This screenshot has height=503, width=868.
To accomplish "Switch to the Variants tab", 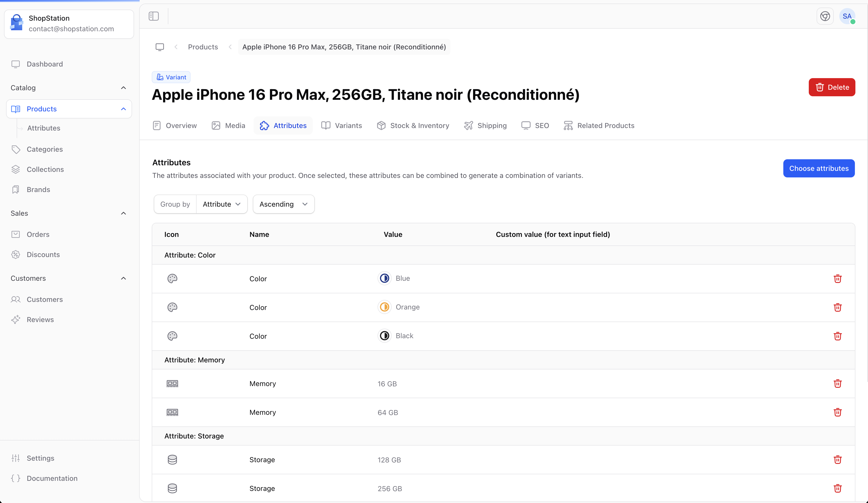I will tap(341, 125).
